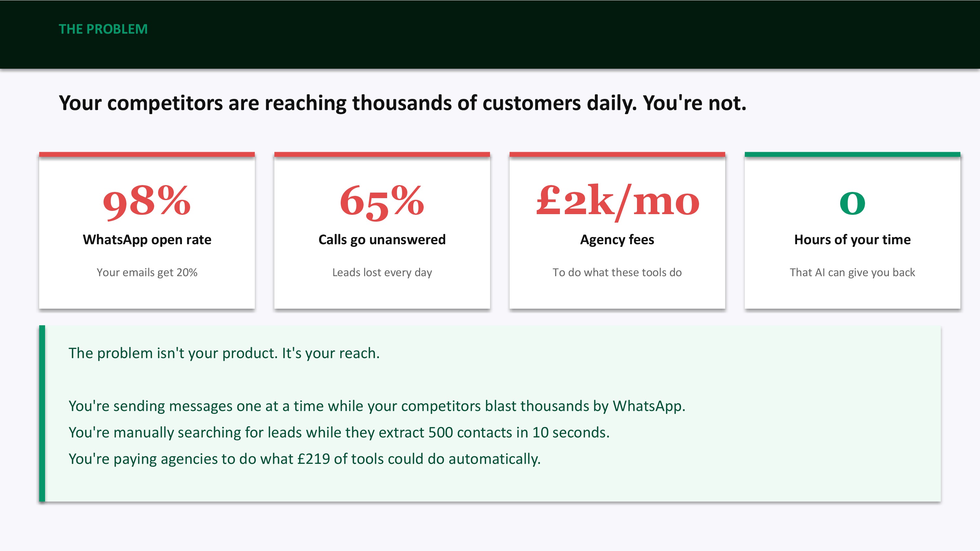
Task: Select the 'Calls go unanswered' label
Action: pyautogui.click(x=382, y=240)
